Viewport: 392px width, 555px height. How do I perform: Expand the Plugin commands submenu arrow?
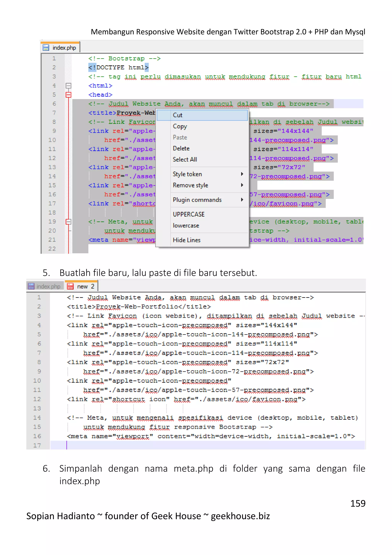point(242,200)
